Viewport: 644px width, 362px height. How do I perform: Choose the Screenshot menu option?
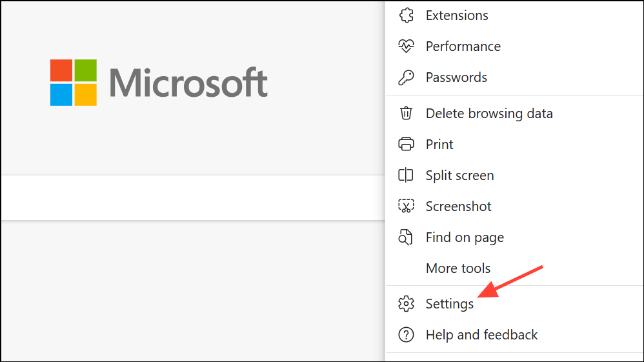tap(514, 206)
